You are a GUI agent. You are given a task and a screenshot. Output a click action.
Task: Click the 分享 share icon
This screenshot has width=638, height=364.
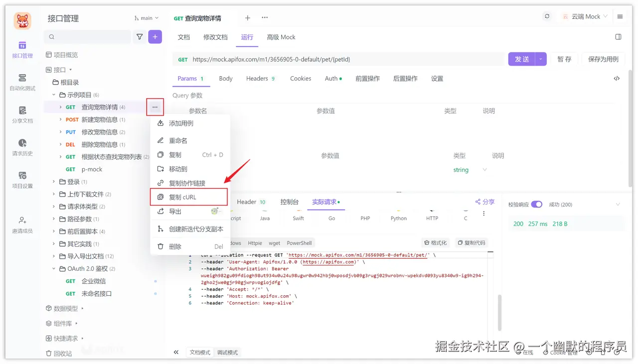(x=484, y=202)
